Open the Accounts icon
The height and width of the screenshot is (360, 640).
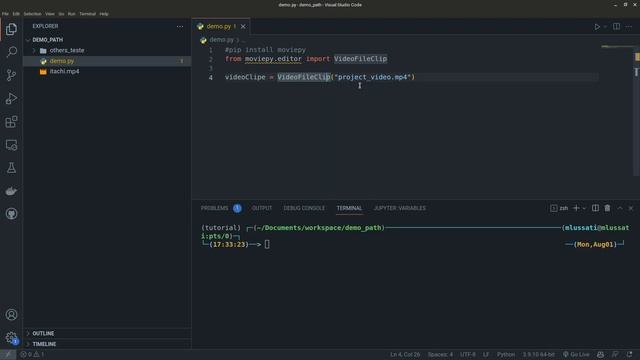11,315
